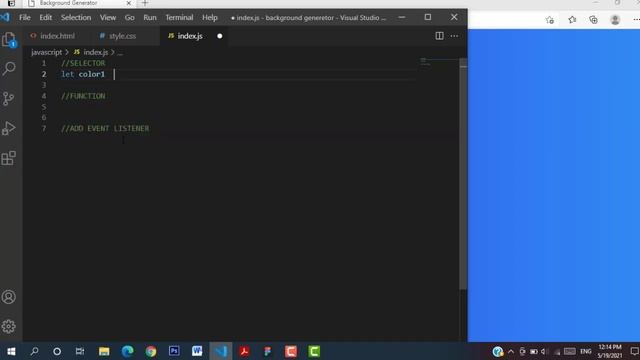This screenshot has width=640, height=360.
Task: Click the unsaved dot on index.js tab
Action: [x=220, y=36]
